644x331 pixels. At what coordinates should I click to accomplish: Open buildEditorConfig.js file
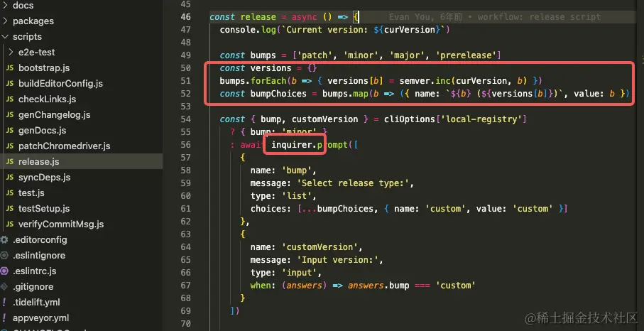(60, 83)
